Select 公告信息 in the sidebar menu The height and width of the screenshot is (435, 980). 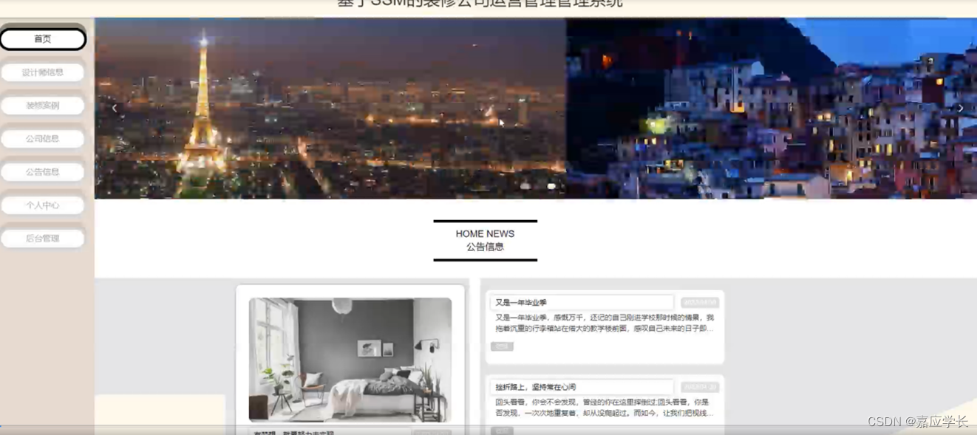pos(43,172)
